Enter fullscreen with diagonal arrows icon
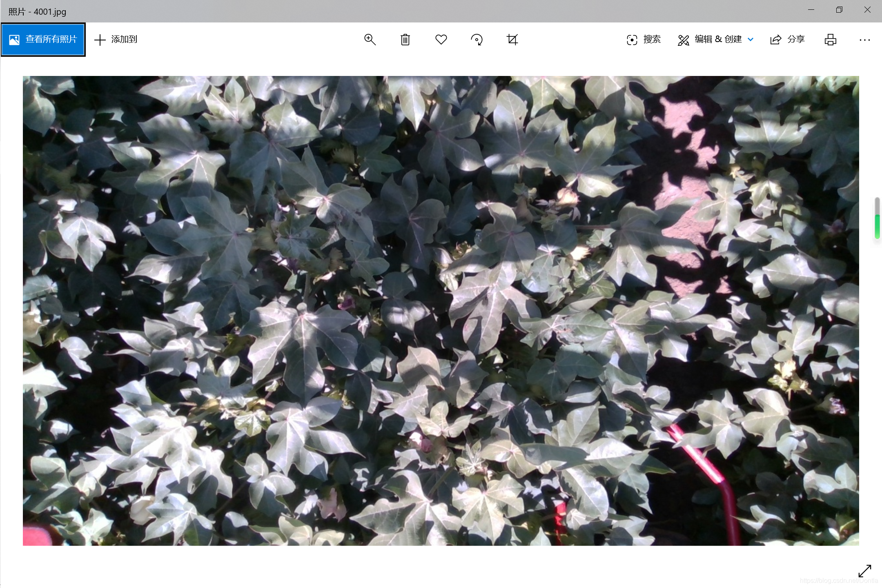 click(x=864, y=570)
